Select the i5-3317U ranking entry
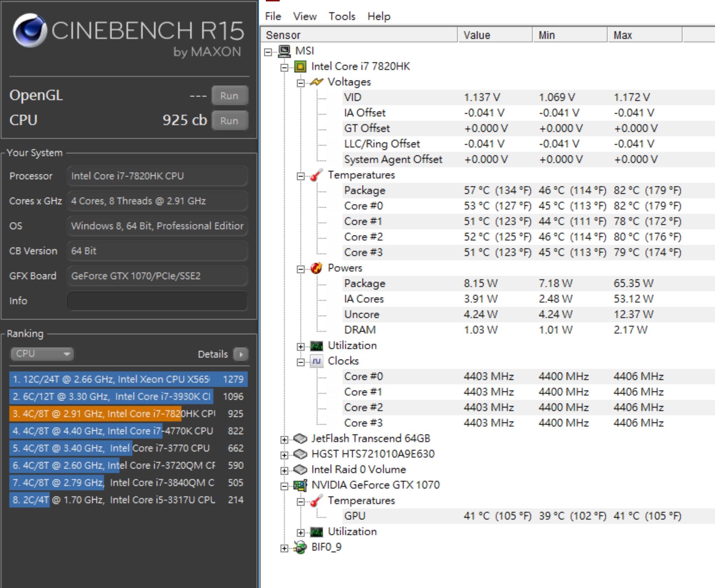The height and width of the screenshot is (588, 715). tap(128, 500)
